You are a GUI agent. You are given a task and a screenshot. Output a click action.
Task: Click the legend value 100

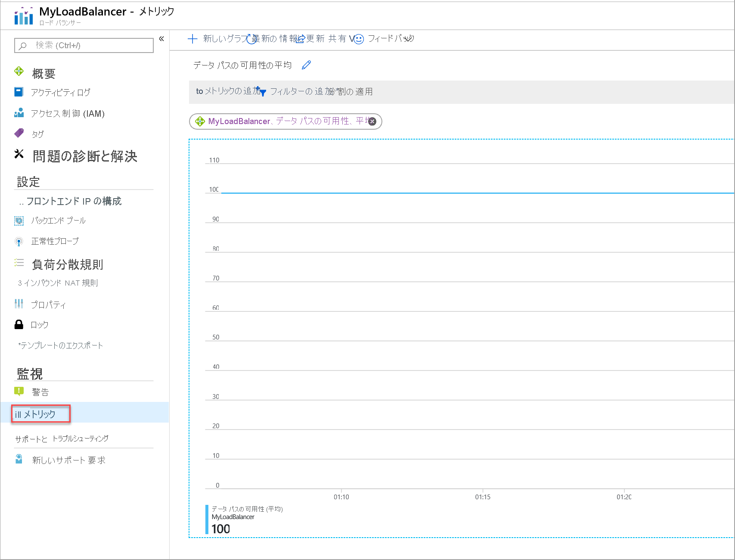coord(221,529)
